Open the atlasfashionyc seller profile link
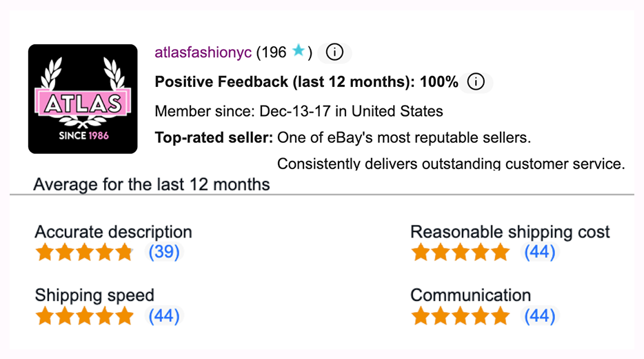The height and width of the screenshot is (359, 644). tap(203, 52)
